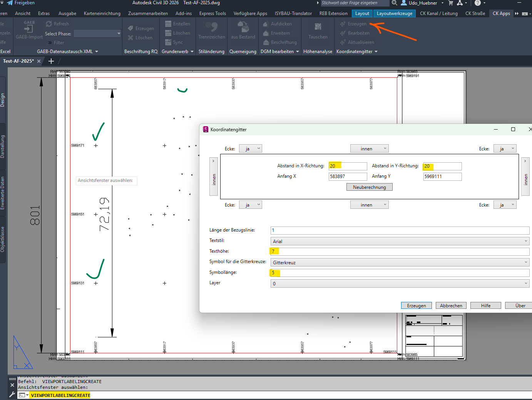Click the search magnifier icon in title bar

pos(395,3)
